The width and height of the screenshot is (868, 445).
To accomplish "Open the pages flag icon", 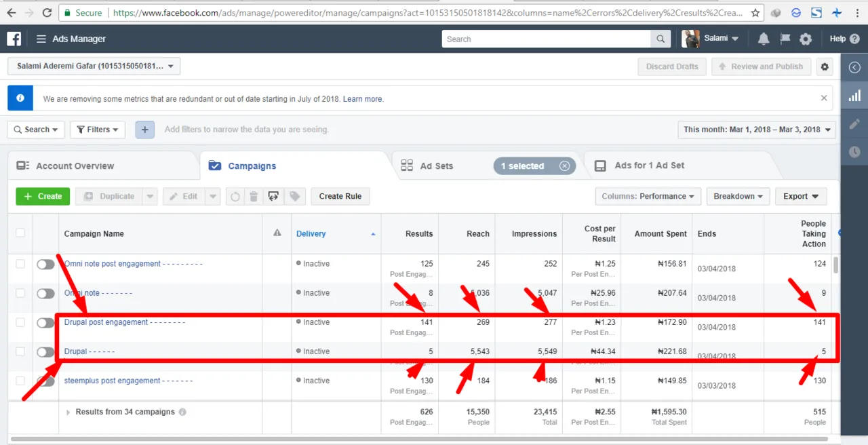I will coord(785,39).
